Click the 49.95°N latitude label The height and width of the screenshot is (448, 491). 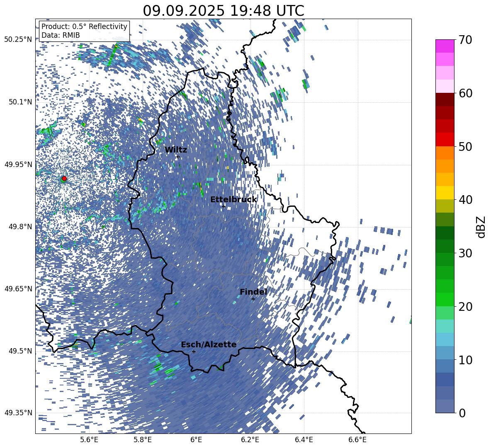click(x=18, y=164)
